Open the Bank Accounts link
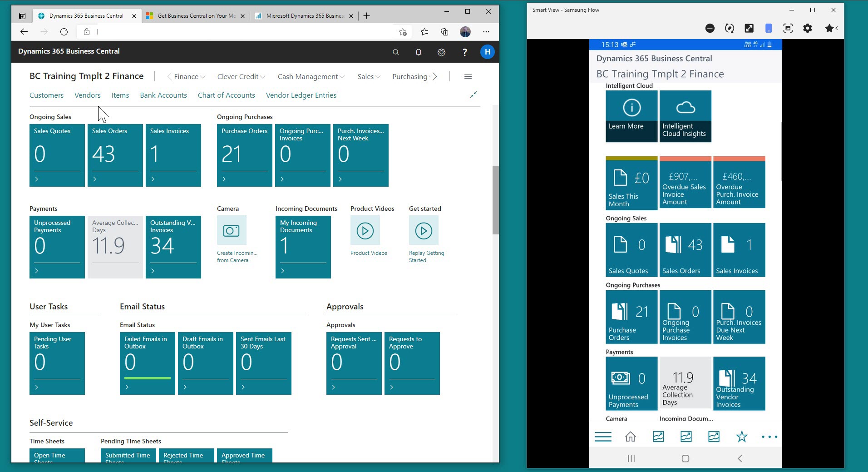 (163, 95)
